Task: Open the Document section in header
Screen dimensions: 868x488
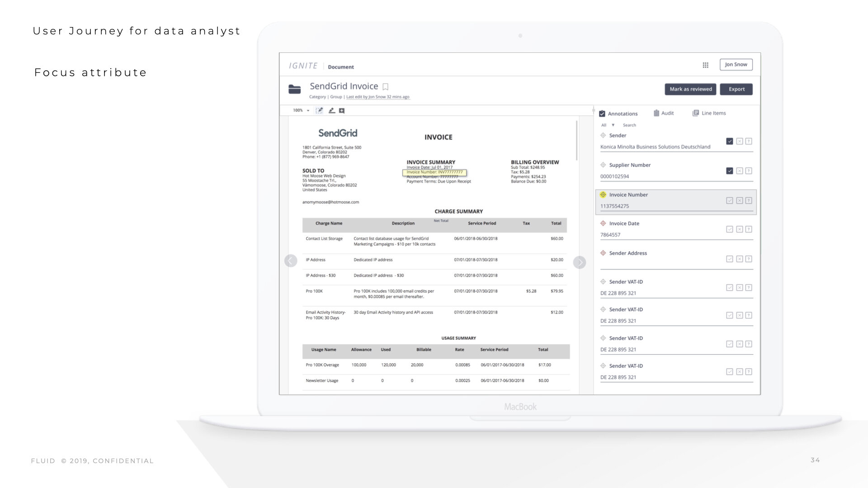Action: 341,67
